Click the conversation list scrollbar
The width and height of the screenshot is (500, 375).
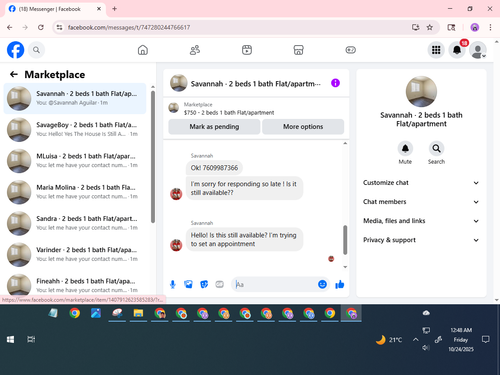(153, 157)
